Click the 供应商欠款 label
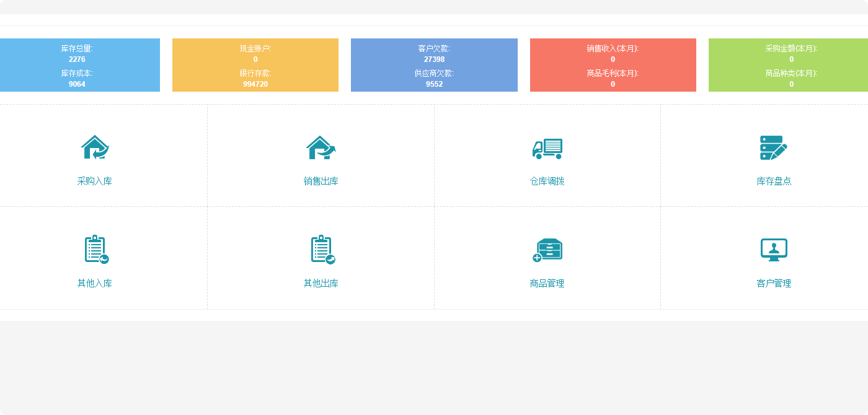Image resolution: width=868 pixels, height=415 pixels. pos(434,73)
